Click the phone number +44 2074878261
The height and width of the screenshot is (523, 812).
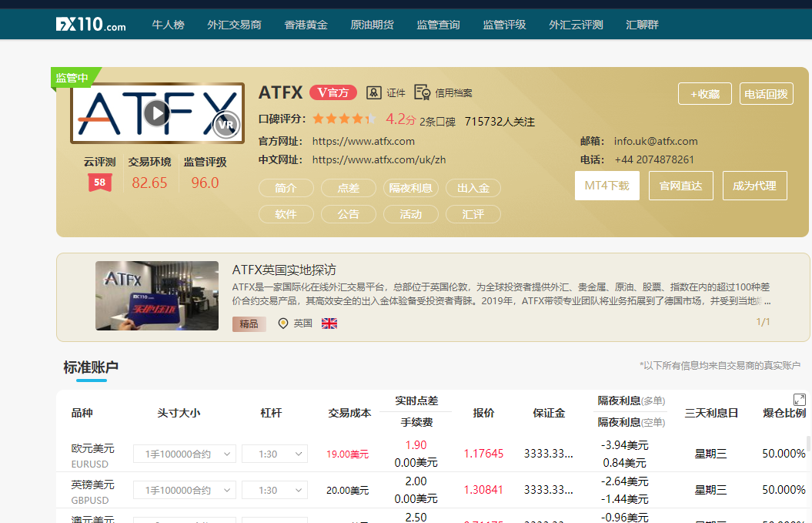654,160
